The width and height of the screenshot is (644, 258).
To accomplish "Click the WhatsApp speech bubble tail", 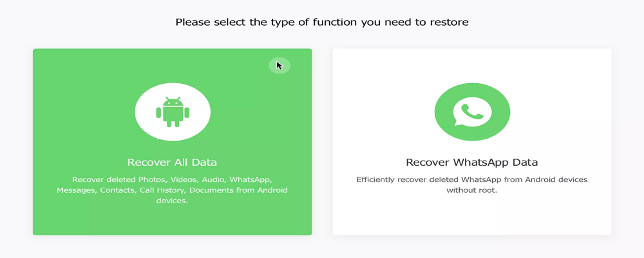I will click(x=457, y=123).
